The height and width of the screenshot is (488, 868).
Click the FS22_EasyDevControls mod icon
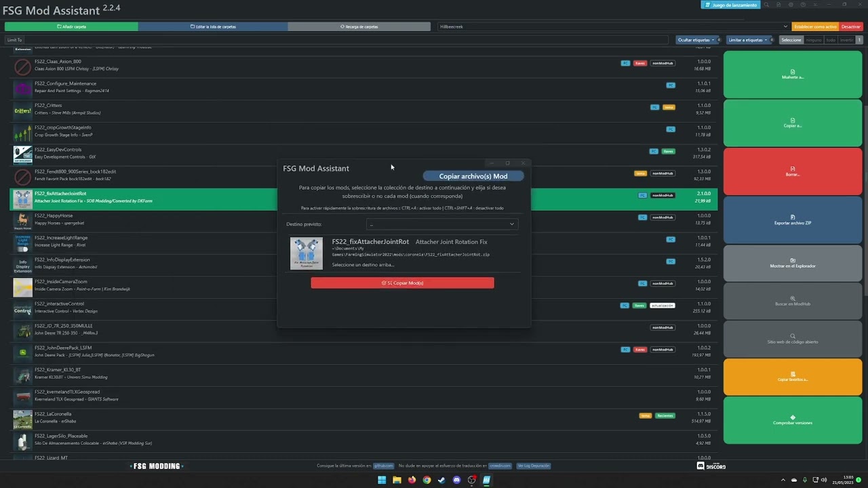pos(23,155)
